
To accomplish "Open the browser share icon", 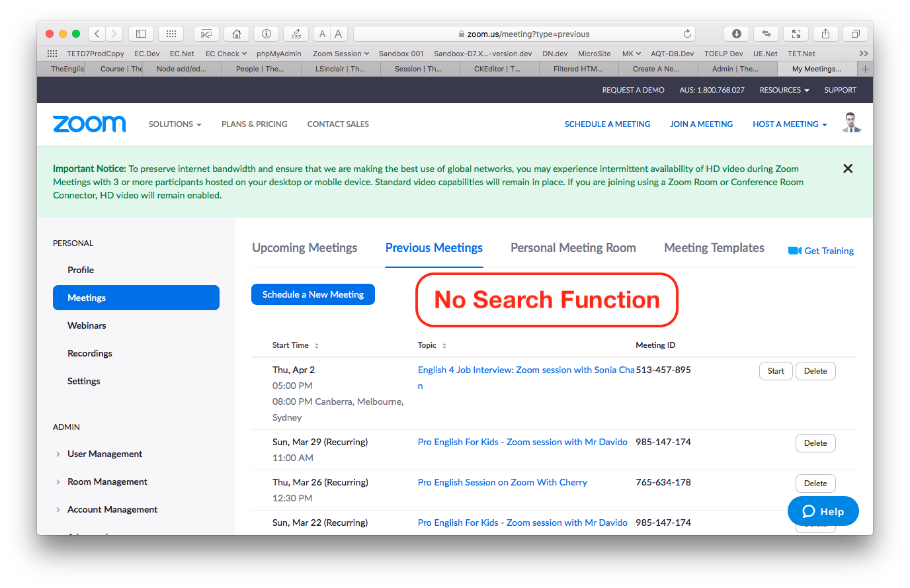I will pyautogui.click(x=825, y=33).
